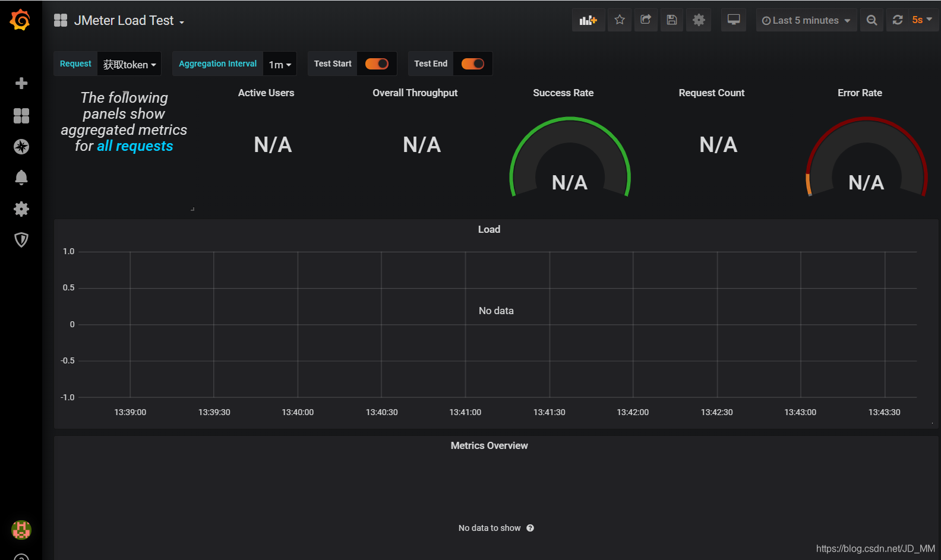The image size is (941, 560).
Task: Open the Configuration gear in sidebar
Action: tap(21, 209)
